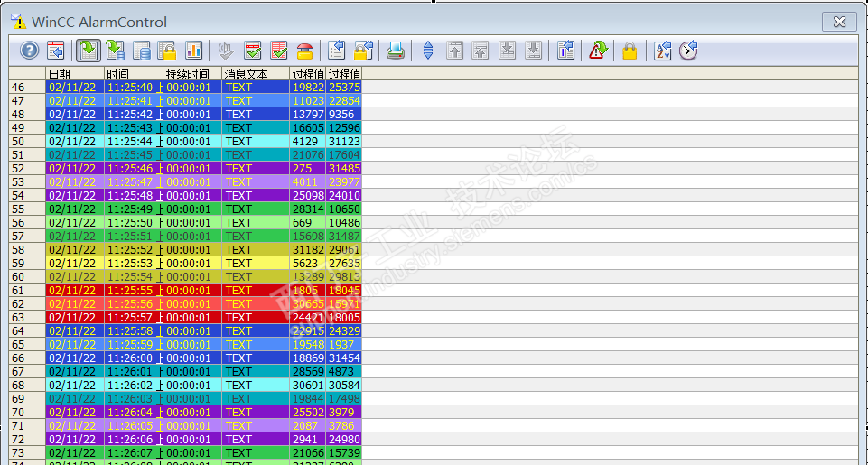Viewport: 868px width, 465px height.
Task: Click process value 31182
Action: (x=308, y=250)
